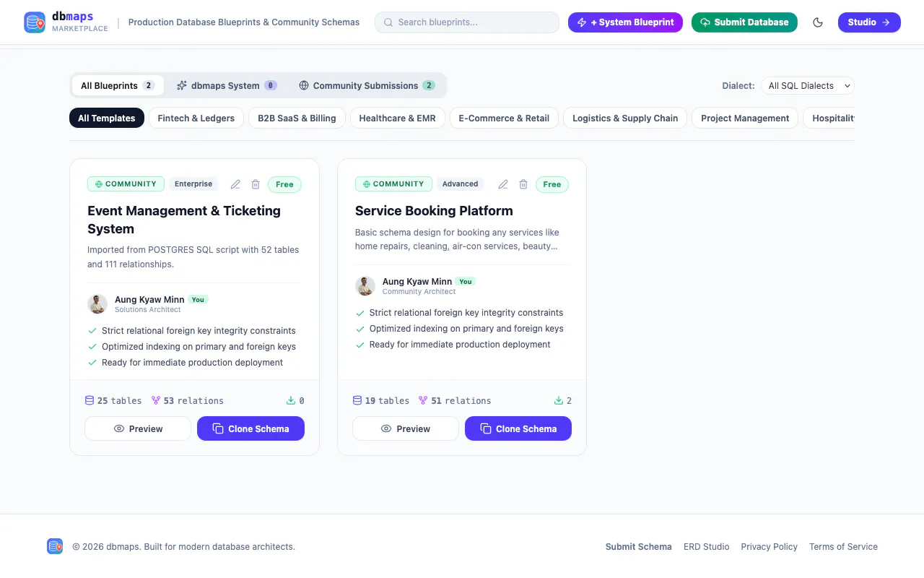Click the footer dbmaps logo icon
Screen dimensions: 924x578
(x=55, y=546)
